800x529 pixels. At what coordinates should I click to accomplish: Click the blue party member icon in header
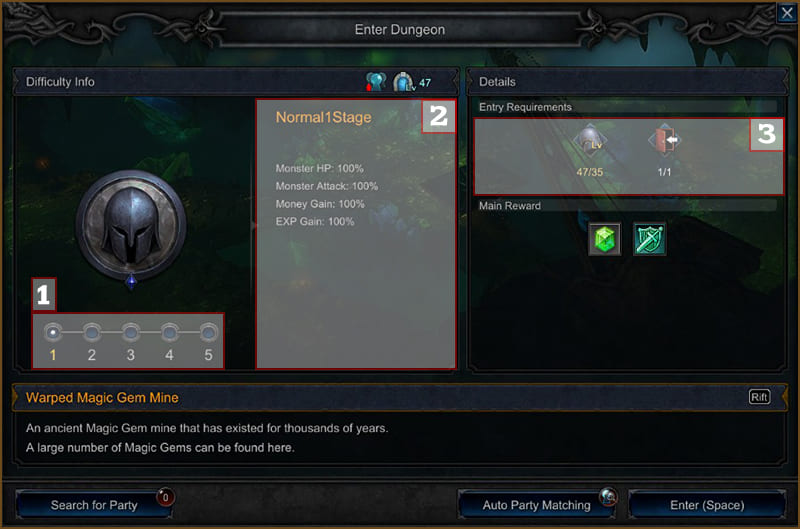(x=376, y=82)
